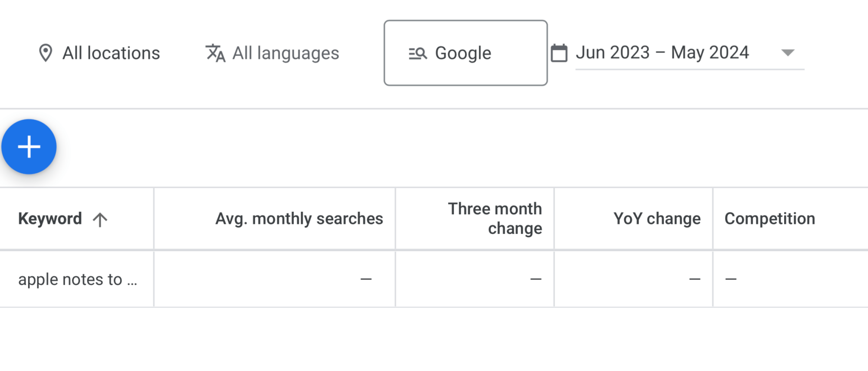Click the calendar icon
The height and width of the screenshot is (371, 868).
[559, 53]
